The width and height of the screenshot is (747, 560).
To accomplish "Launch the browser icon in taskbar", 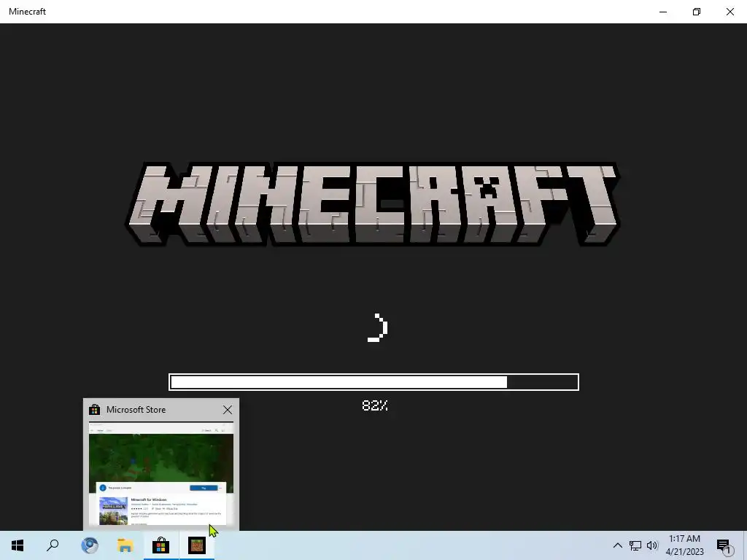I will (90, 545).
